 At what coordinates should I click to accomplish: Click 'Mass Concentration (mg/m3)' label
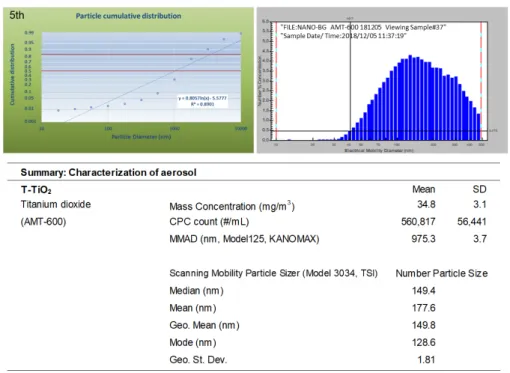pyautogui.click(x=232, y=206)
